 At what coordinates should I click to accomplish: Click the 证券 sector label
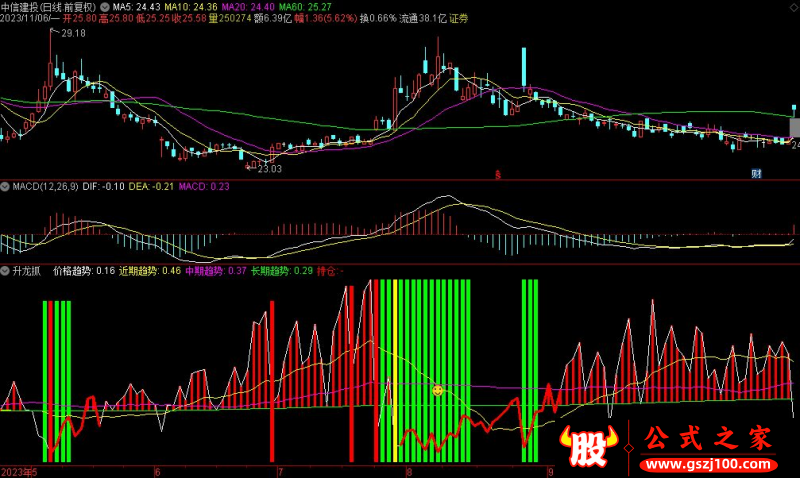coord(459,19)
